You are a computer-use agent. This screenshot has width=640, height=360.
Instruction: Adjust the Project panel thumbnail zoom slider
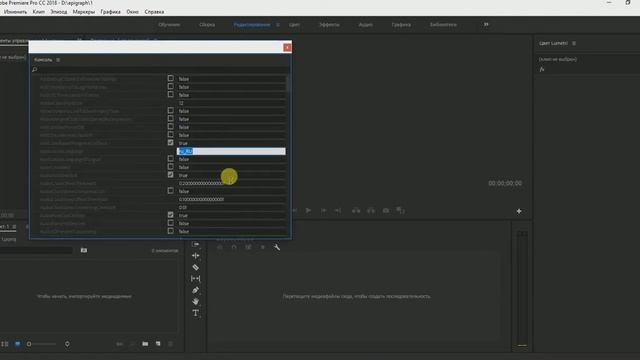[x=42, y=344]
